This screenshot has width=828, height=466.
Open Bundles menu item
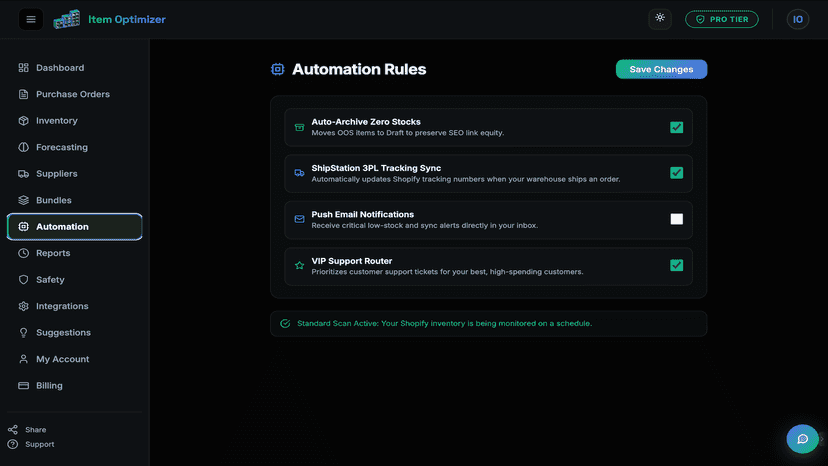click(74, 200)
